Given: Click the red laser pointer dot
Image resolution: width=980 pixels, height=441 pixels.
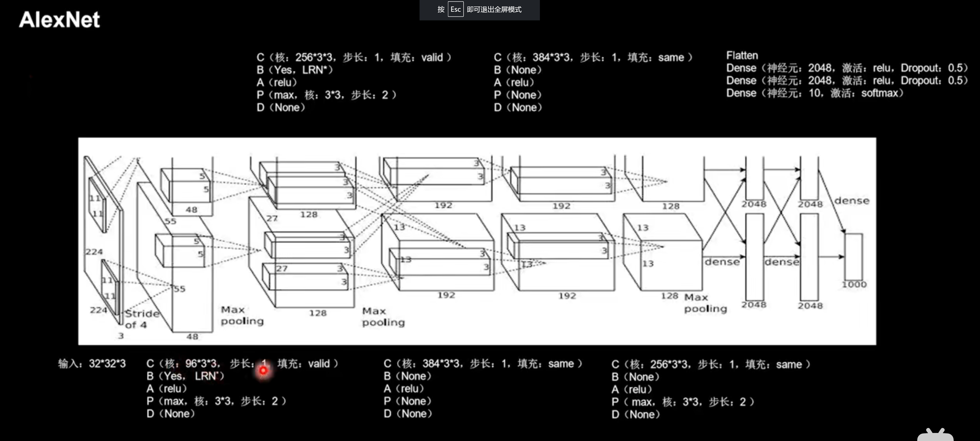Looking at the screenshot, I should 263,370.
